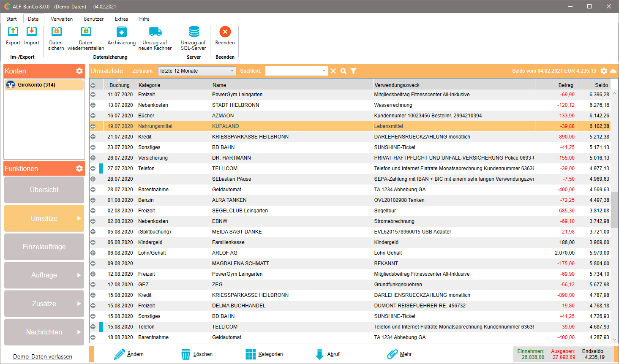
Task: Open the Archivierung tool
Action: click(x=122, y=36)
